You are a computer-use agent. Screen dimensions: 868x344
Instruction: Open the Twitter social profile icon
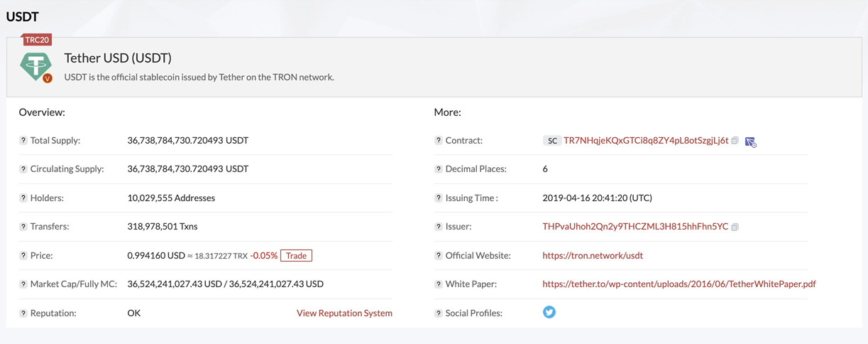pos(549,312)
